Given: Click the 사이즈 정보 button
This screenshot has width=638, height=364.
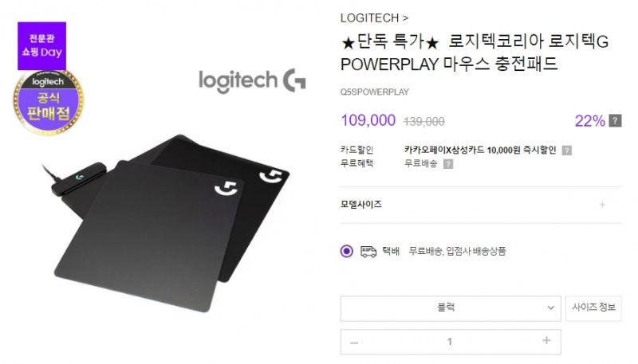Looking at the screenshot, I should pos(593,308).
